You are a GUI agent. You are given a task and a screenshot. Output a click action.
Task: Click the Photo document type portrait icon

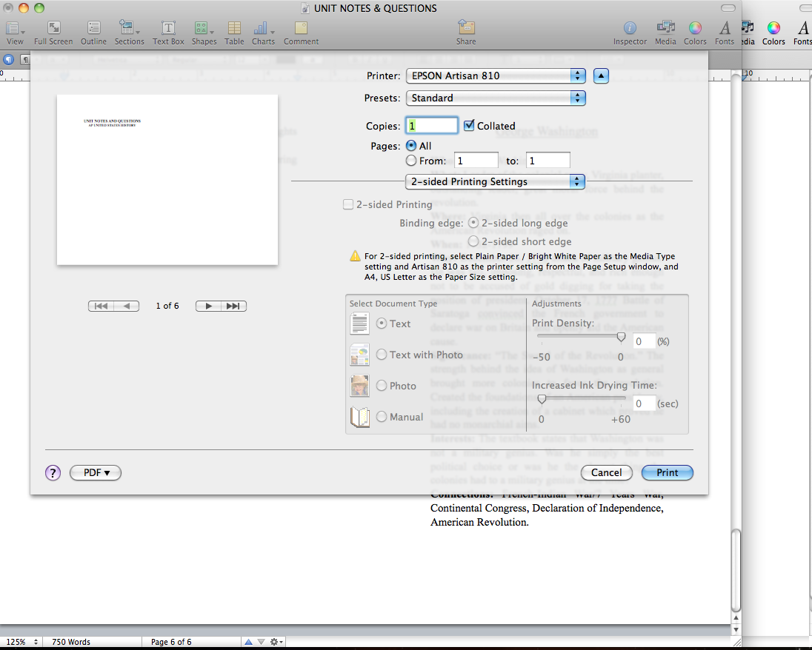click(359, 386)
